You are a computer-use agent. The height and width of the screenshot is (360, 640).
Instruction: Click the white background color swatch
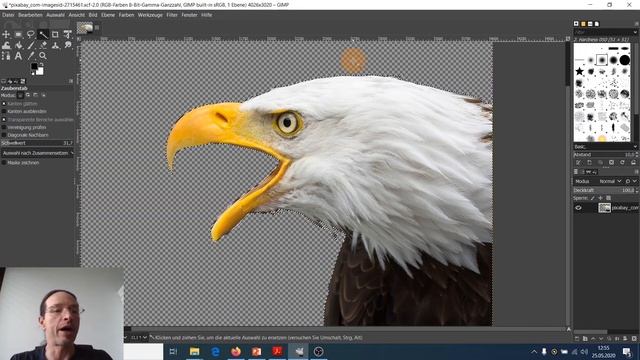coord(40,72)
